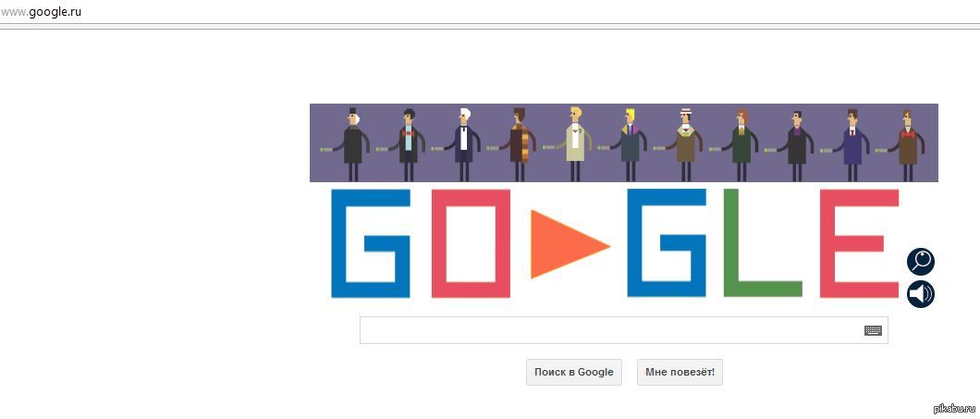
Task: Select the blond sixth Doctor character
Action: pos(630,144)
